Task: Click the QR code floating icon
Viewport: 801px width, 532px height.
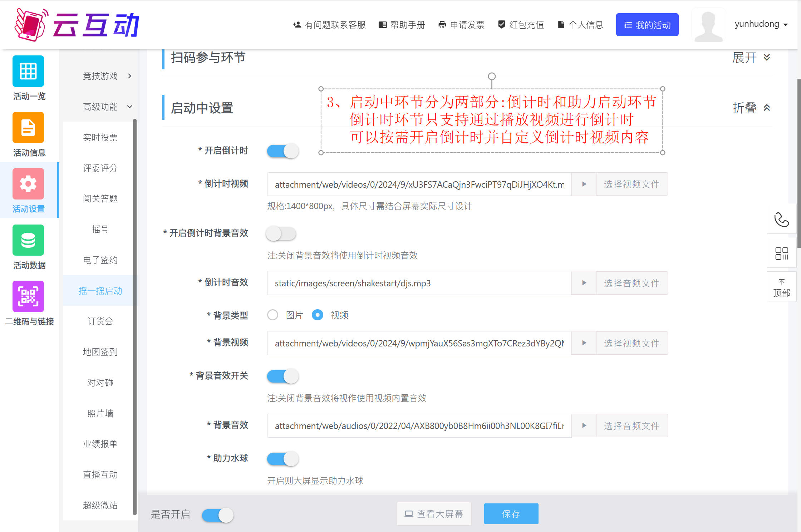Action: 781,253
